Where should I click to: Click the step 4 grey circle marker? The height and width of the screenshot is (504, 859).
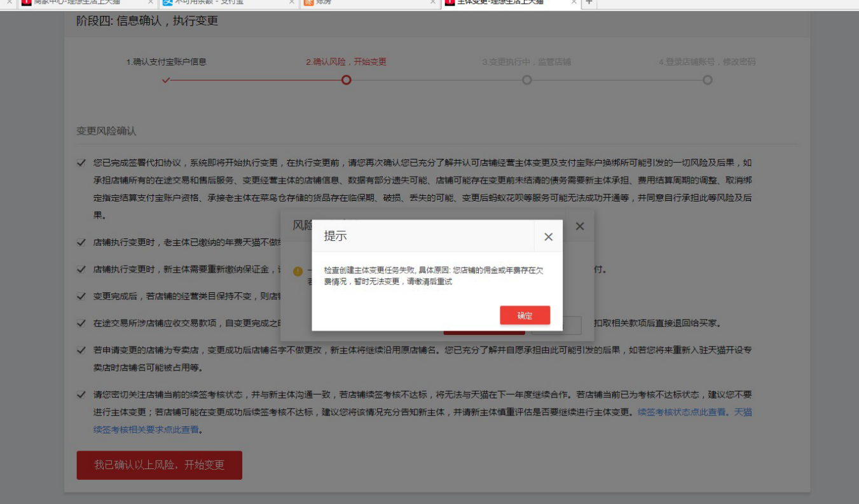pyautogui.click(x=708, y=80)
